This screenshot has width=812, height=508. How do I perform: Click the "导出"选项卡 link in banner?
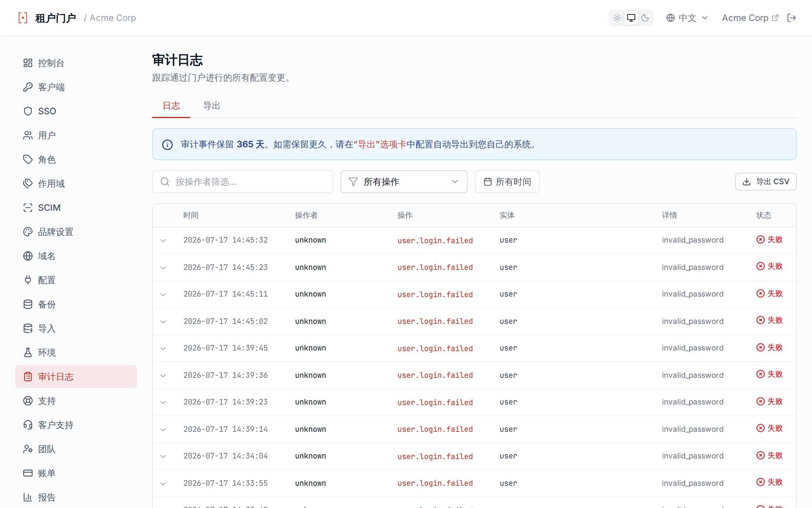tap(380, 144)
